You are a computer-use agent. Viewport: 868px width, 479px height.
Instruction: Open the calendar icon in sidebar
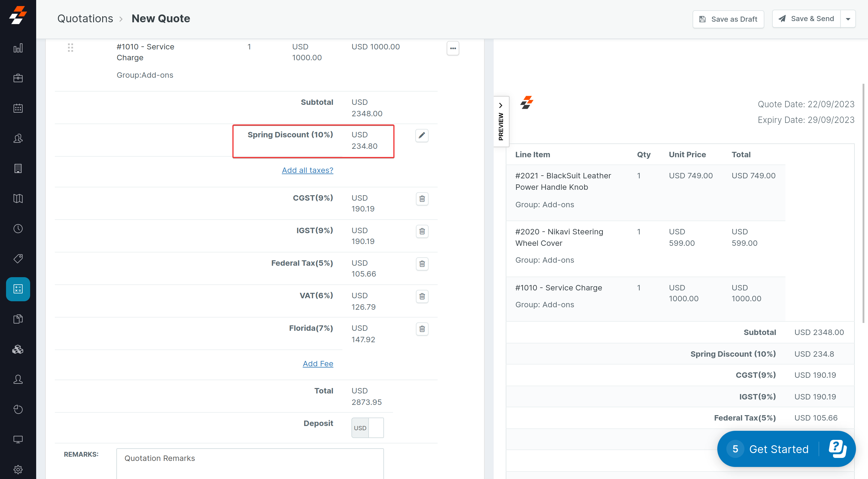(x=18, y=108)
